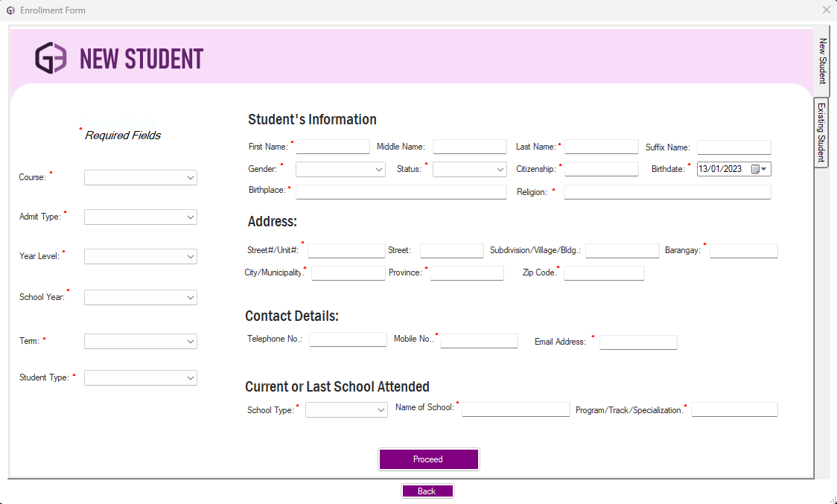Click the Citizenship input field
837x504 pixels.
point(602,169)
